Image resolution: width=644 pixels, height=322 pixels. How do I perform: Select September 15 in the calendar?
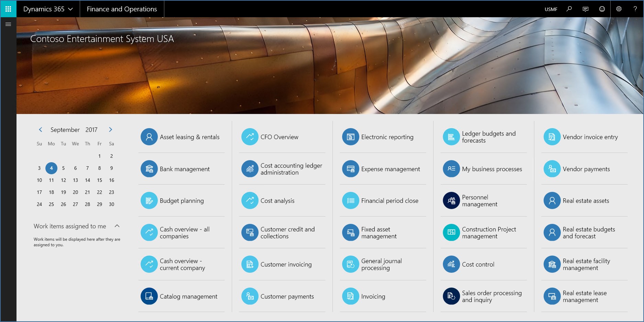coord(99,180)
